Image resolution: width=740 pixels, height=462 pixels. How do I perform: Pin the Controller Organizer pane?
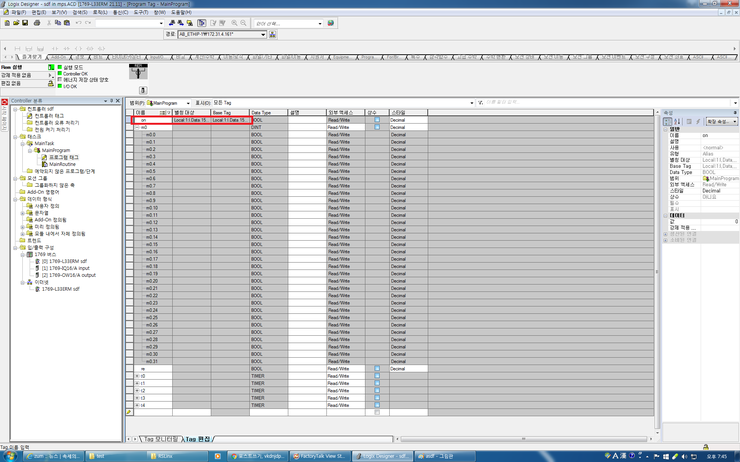pyautogui.click(x=111, y=101)
